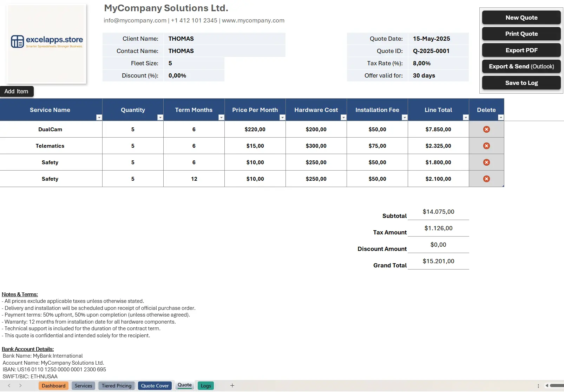Click the excelapps.store logo image
The height and width of the screenshot is (392, 564).
(47, 44)
